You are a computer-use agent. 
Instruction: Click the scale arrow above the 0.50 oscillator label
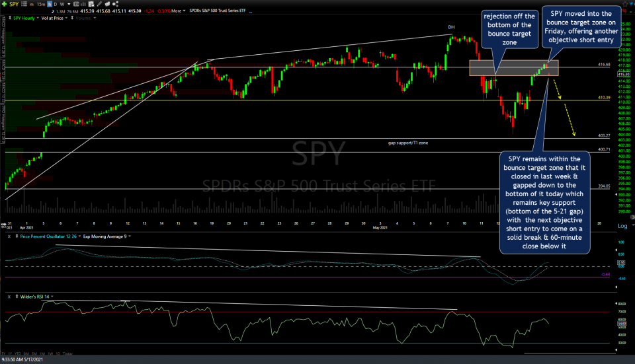pos(616,250)
